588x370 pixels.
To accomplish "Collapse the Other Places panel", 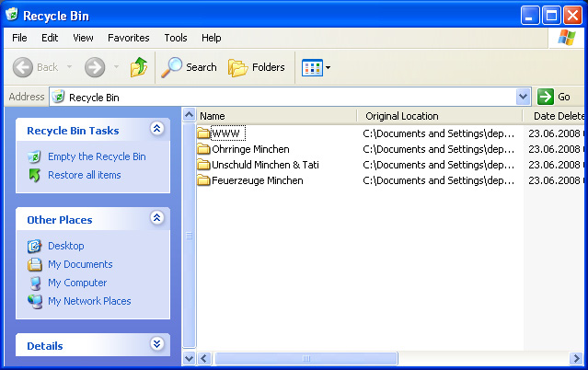I will 156,219.
